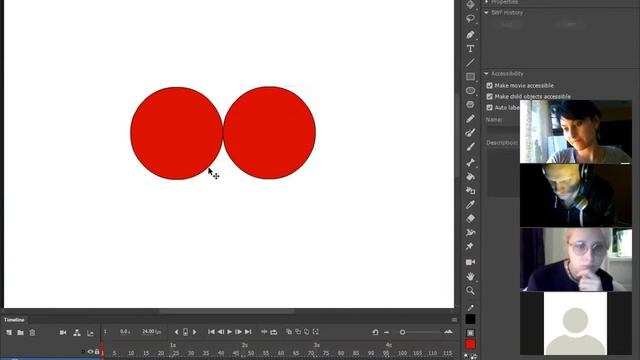This screenshot has height=360, width=640.
Task: Select the right red circle
Action: coord(269,133)
